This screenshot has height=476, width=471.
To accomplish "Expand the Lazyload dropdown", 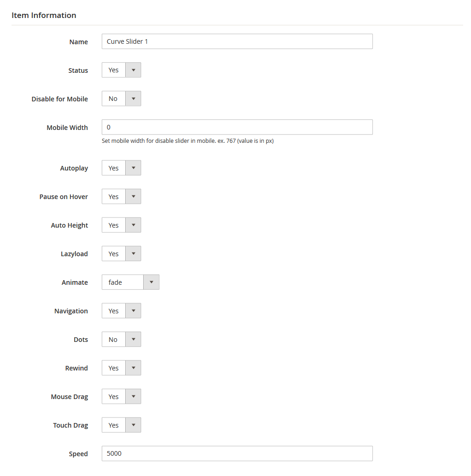I will pyautogui.click(x=121, y=254).
